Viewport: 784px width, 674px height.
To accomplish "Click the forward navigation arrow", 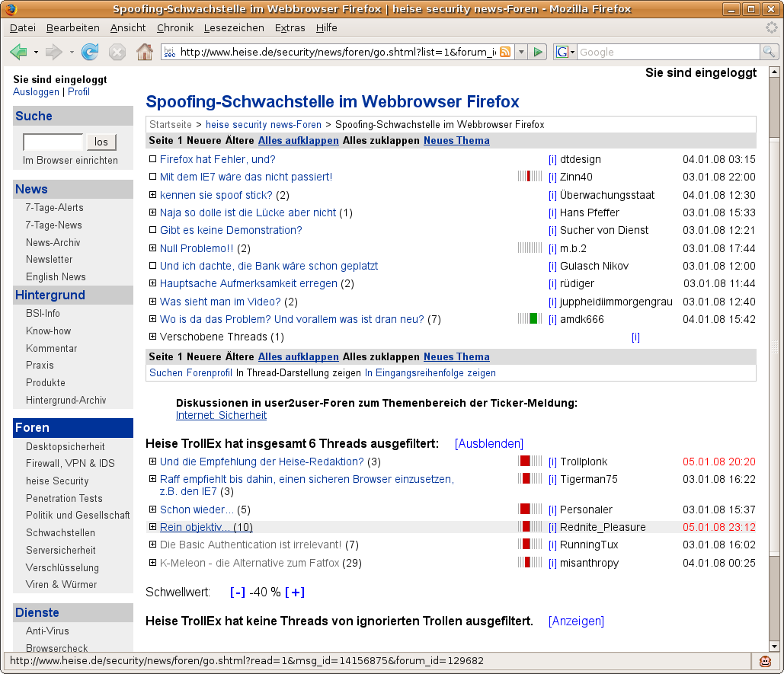I will tap(53, 52).
